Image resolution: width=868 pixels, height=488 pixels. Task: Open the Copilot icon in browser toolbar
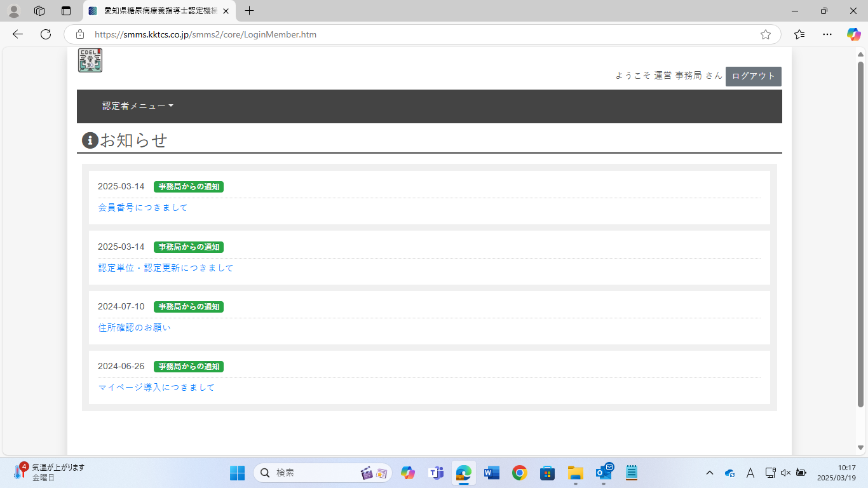853,34
